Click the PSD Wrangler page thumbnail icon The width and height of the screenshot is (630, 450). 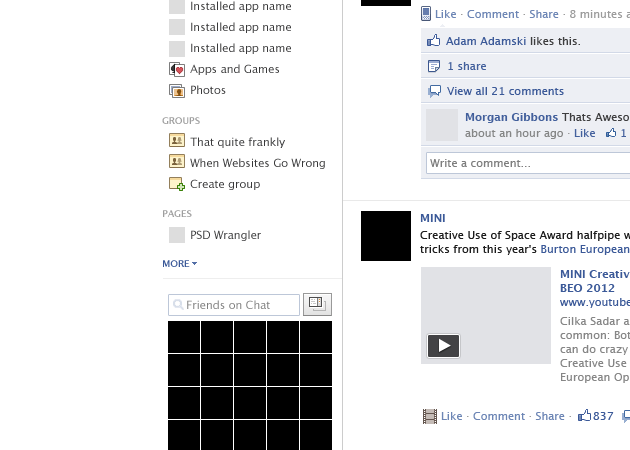(177, 235)
